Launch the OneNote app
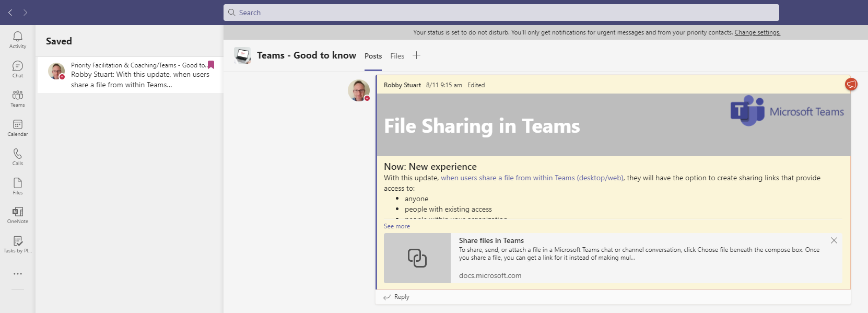The width and height of the screenshot is (868, 313). click(x=18, y=215)
